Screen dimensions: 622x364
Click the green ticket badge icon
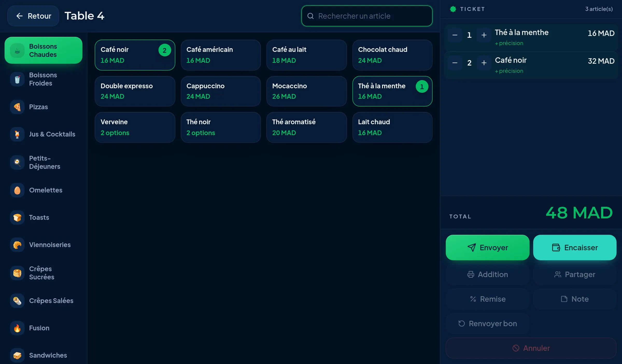tap(453, 9)
